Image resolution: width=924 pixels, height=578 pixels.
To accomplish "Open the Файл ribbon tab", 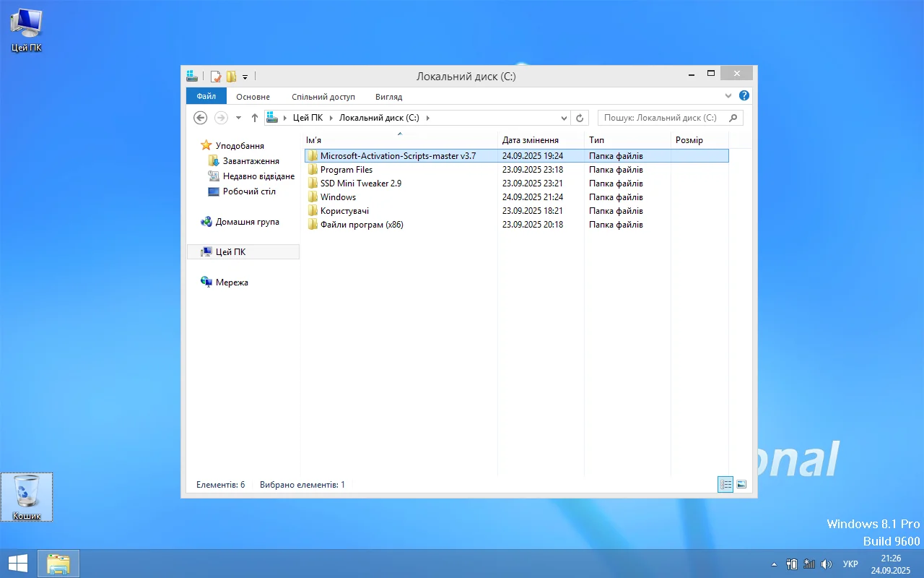I will point(206,96).
